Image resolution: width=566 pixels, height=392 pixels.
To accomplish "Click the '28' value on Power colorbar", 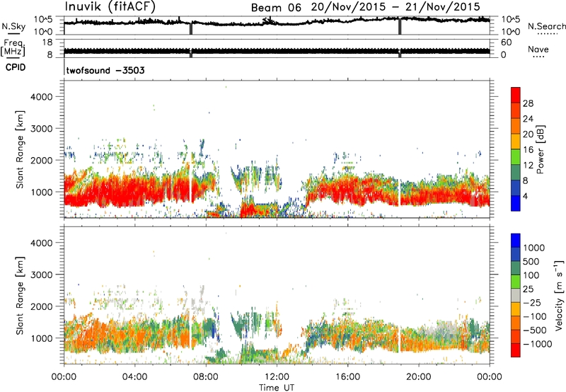I will click(x=528, y=103).
